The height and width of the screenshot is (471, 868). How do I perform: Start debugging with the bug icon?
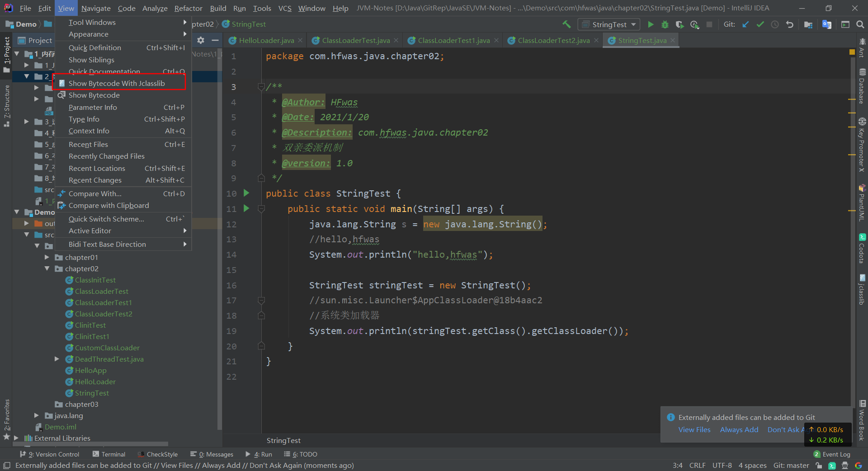pyautogui.click(x=665, y=24)
